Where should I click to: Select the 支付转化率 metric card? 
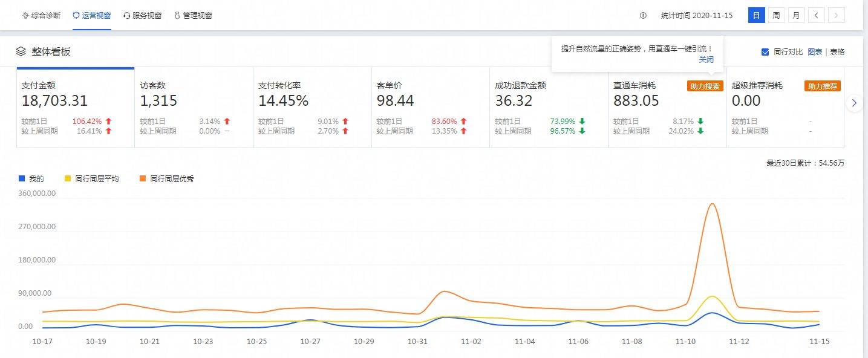click(x=312, y=108)
